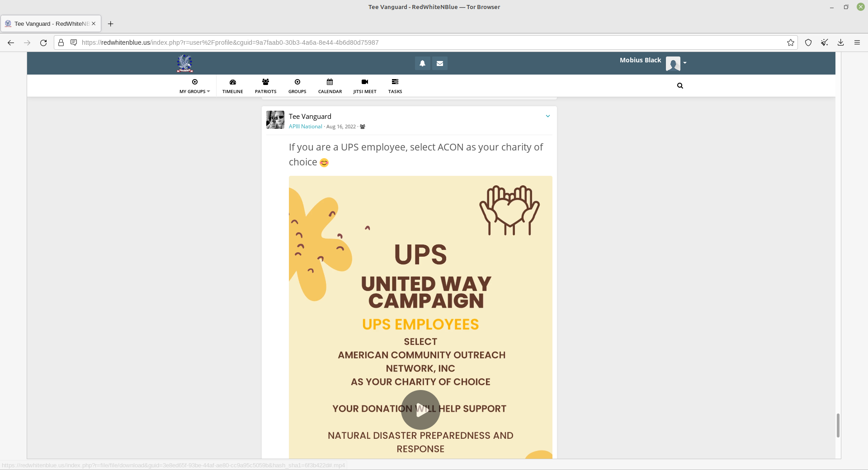Launch Jitsi Meet
This screenshot has width=868, height=470.
coord(365,86)
